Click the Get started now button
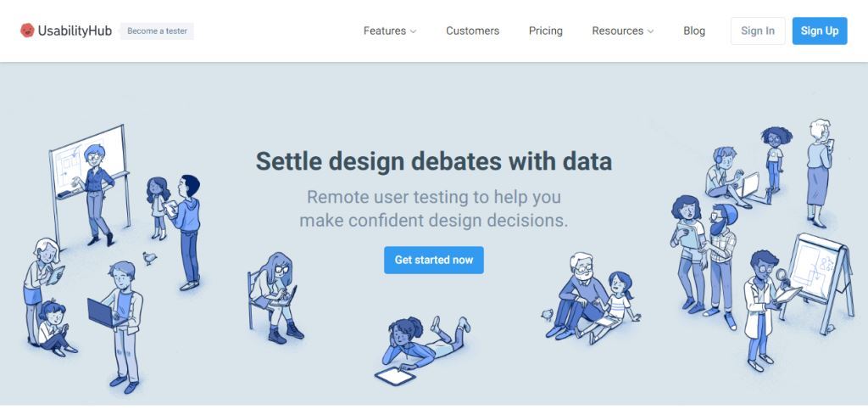868x415 pixels. tap(434, 260)
